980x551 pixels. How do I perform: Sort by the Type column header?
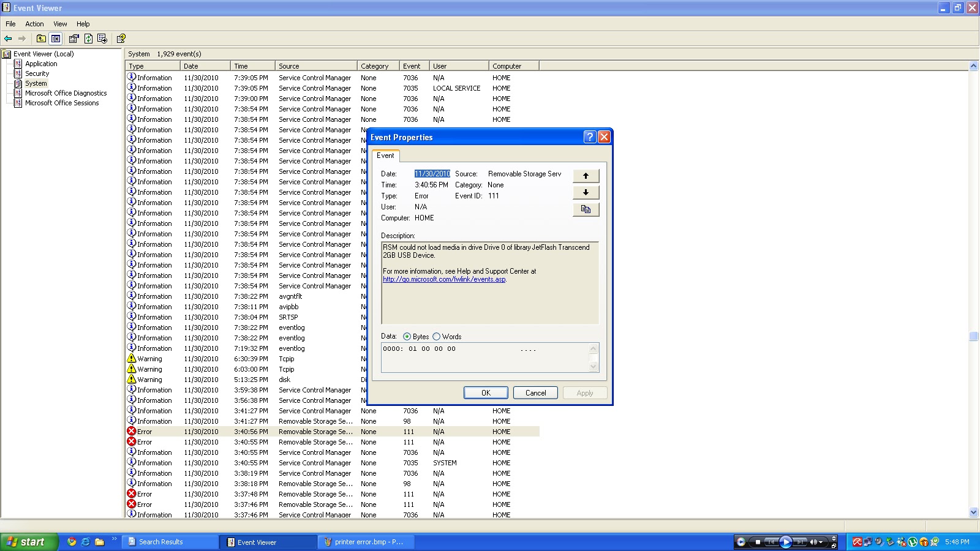coord(153,66)
